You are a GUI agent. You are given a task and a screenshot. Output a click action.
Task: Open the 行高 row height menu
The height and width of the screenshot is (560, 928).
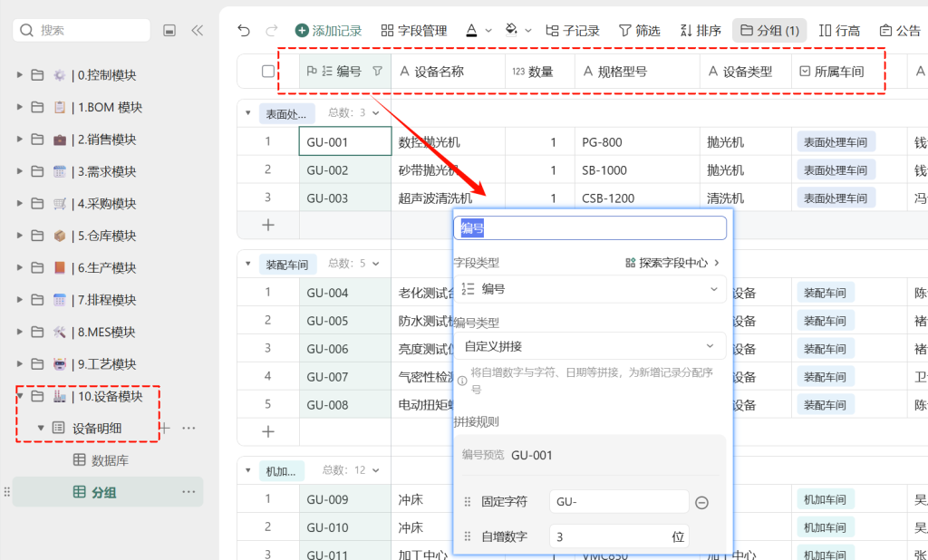coord(839,30)
